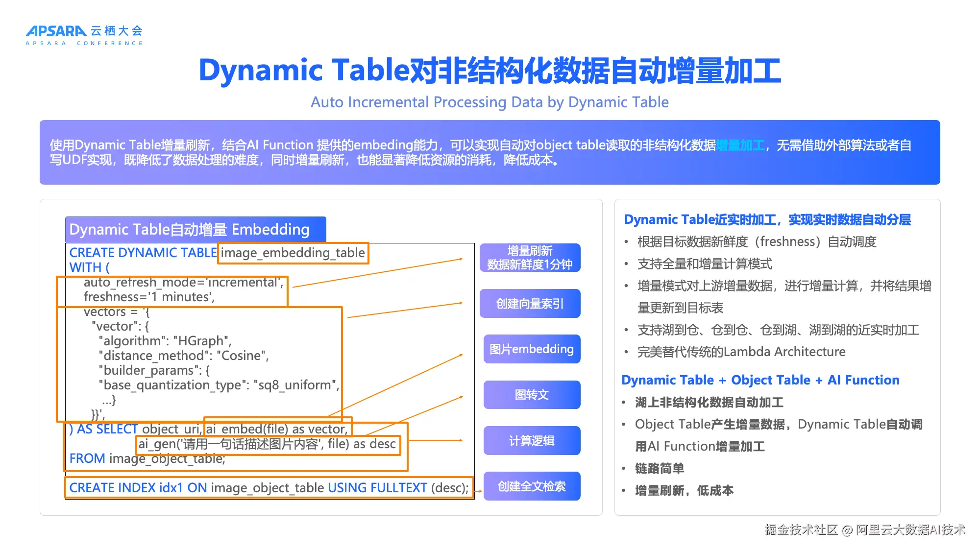Click the ai_gen prompt expression line

pos(267,444)
